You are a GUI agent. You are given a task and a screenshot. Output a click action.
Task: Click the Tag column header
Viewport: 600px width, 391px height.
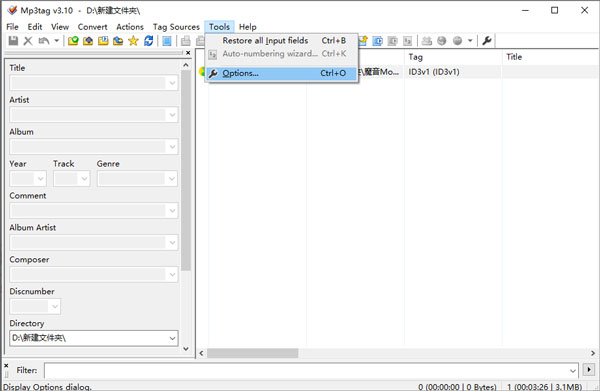(x=453, y=57)
